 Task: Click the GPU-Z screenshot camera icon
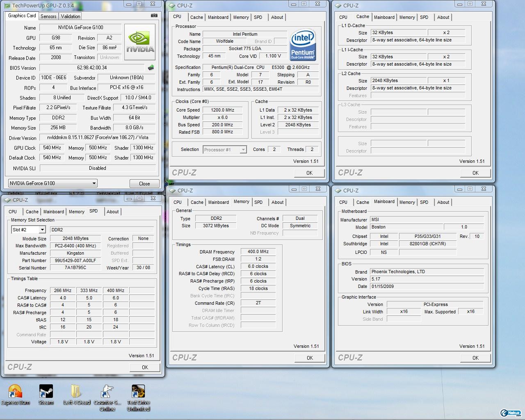click(154, 16)
